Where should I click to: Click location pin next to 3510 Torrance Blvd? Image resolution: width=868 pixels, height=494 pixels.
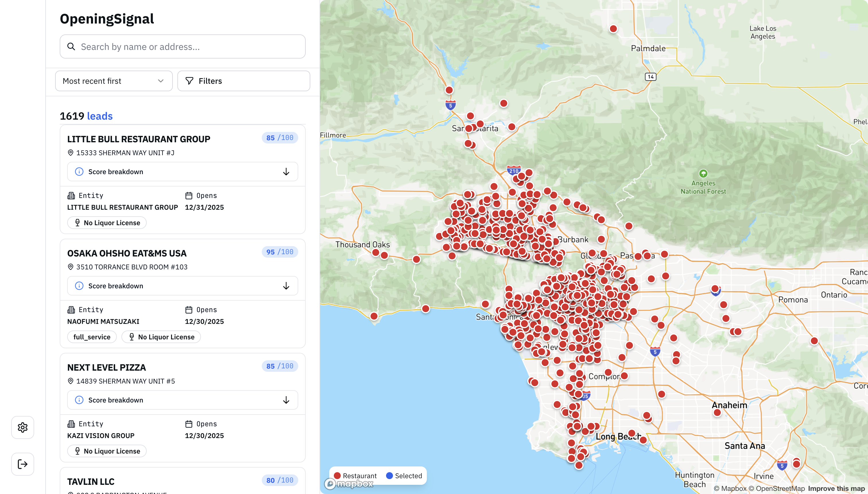tap(71, 267)
